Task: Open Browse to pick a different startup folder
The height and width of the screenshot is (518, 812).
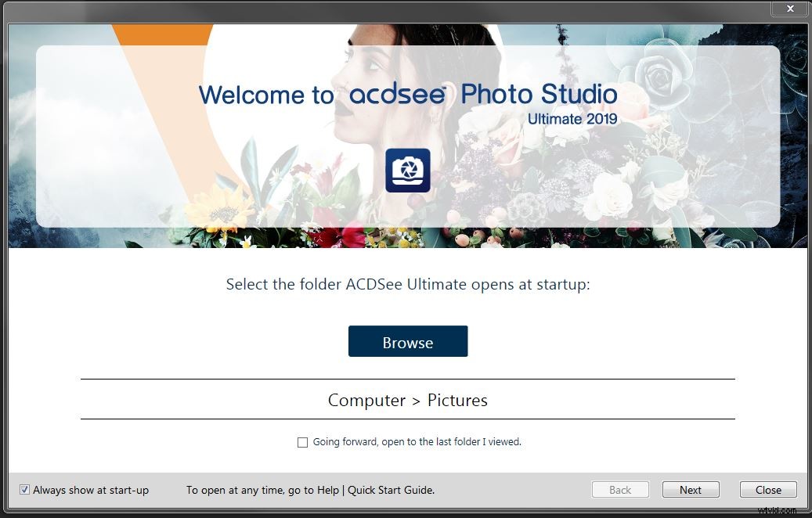Action: point(407,341)
